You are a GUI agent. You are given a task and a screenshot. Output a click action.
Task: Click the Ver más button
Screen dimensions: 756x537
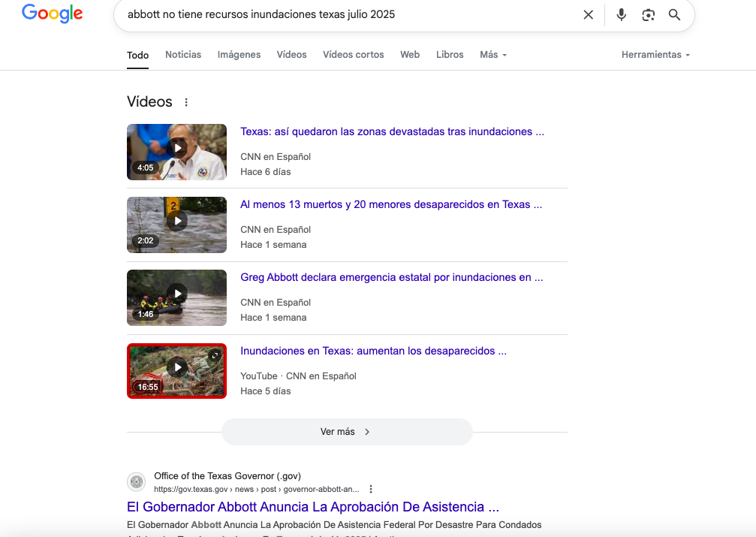[347, 432]
